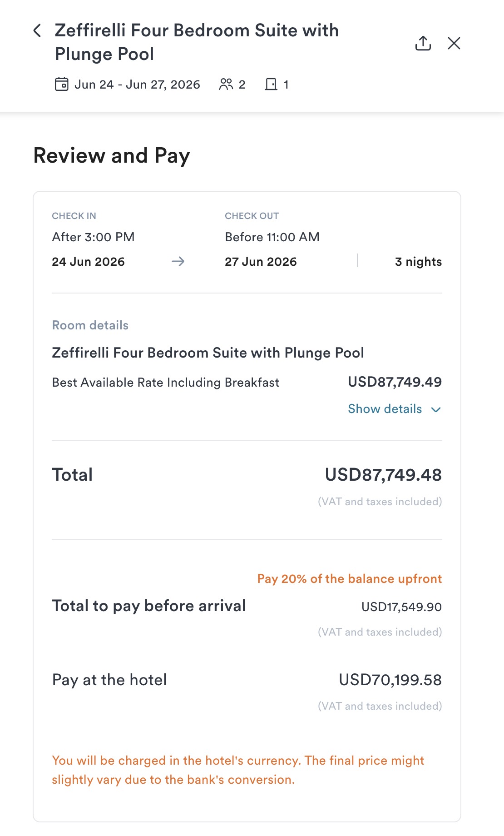
Task: Click the Pay 20% of the balance upfront notice
Action: (x=350, y=579)
